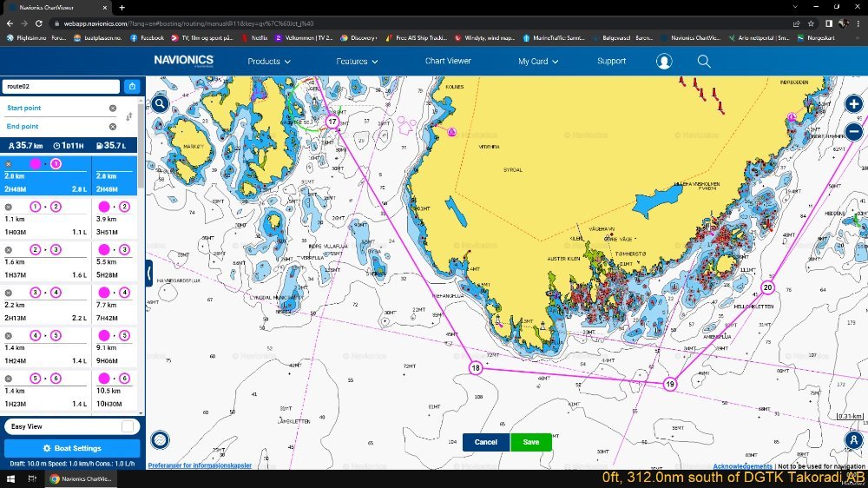868x488 pixels.
Task: Click total time 1D11H
Action: click(x=69, y=146)
